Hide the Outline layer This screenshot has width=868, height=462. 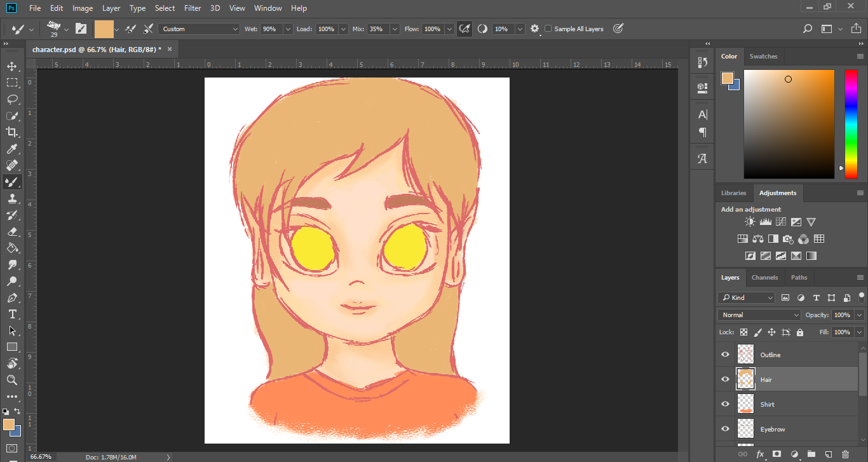coord(725,355)
